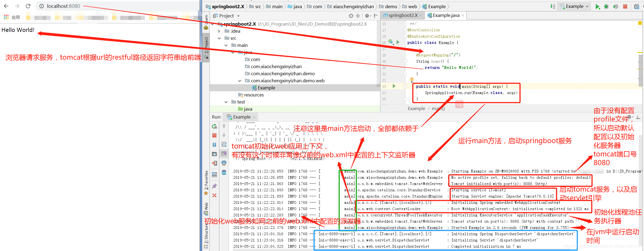Close the Example run tab

(254, 117)
